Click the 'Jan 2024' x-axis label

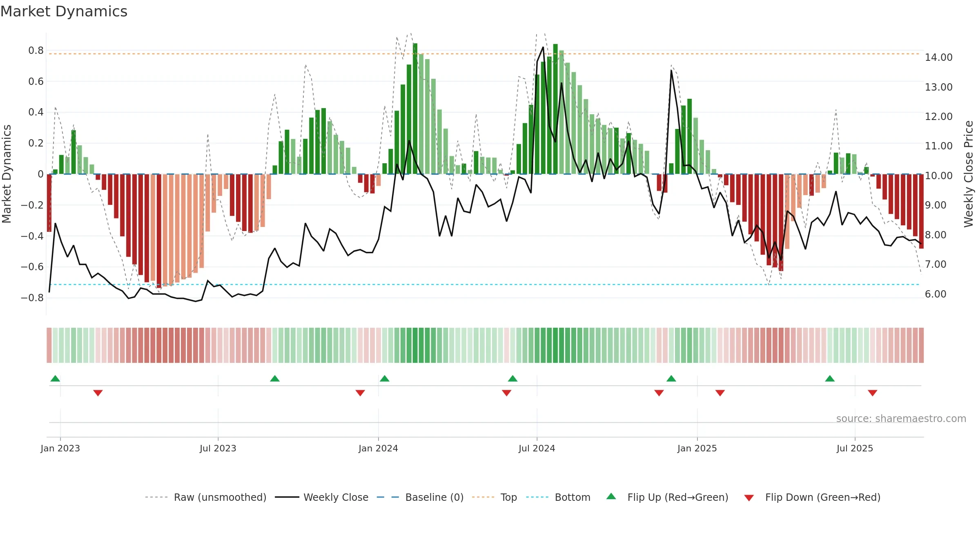(x=379, y=448)
